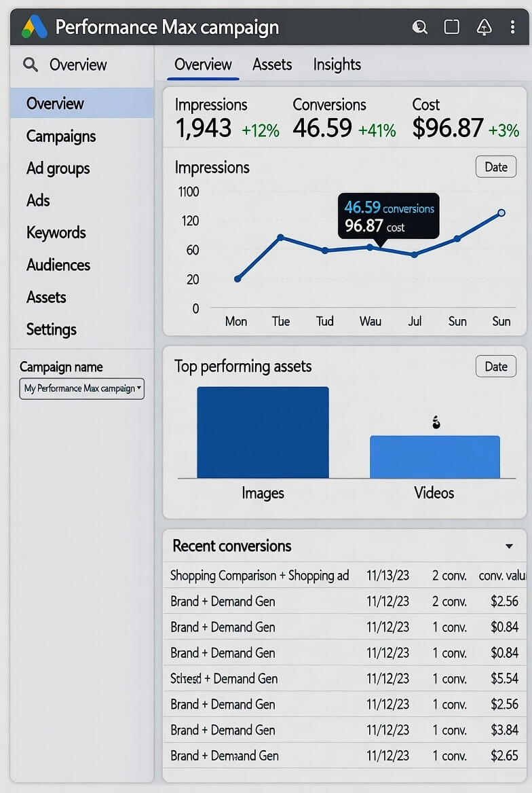Switch to the Assets tab
The height and width of the screenshot is (793, 532).
(x=272, y=64)
